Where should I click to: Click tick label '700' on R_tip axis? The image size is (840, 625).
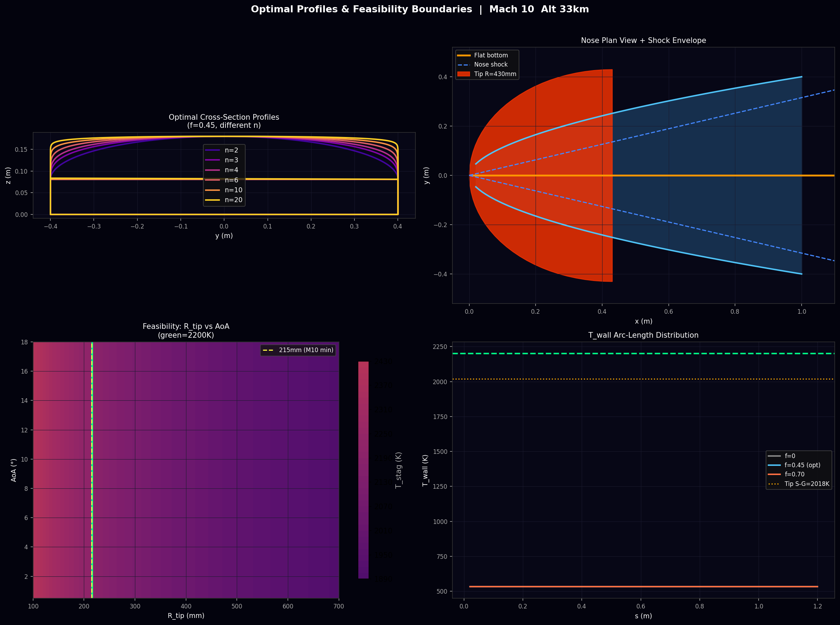point(339,606)
